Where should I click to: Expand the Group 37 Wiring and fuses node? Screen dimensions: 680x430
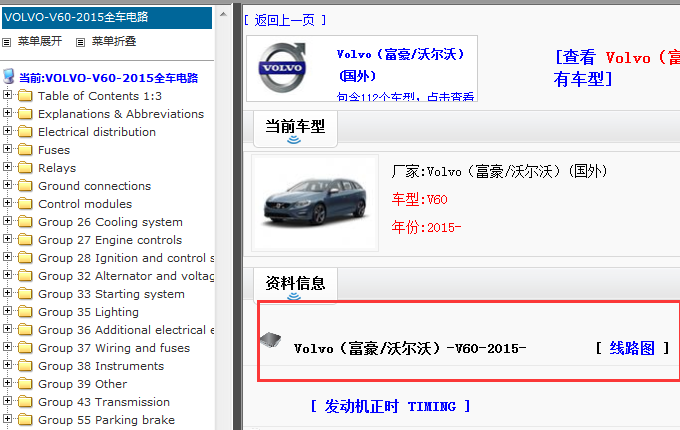pos(7,346)
